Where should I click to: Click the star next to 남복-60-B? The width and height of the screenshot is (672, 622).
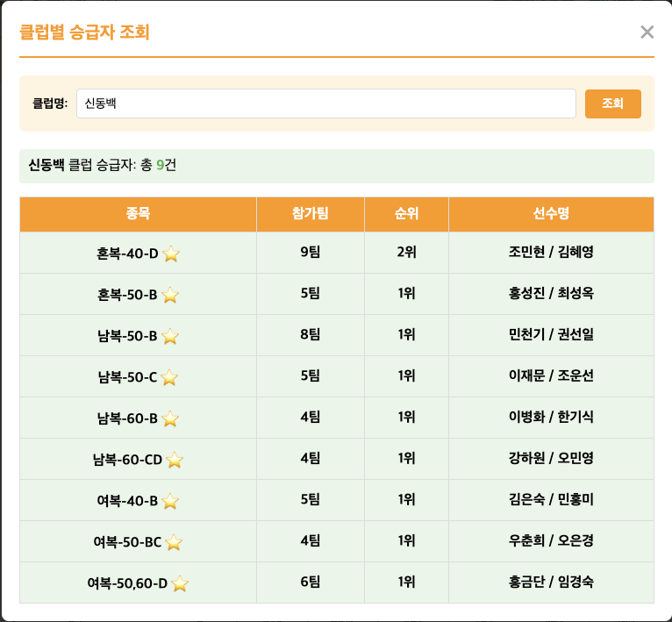click(x=170, y=418)
